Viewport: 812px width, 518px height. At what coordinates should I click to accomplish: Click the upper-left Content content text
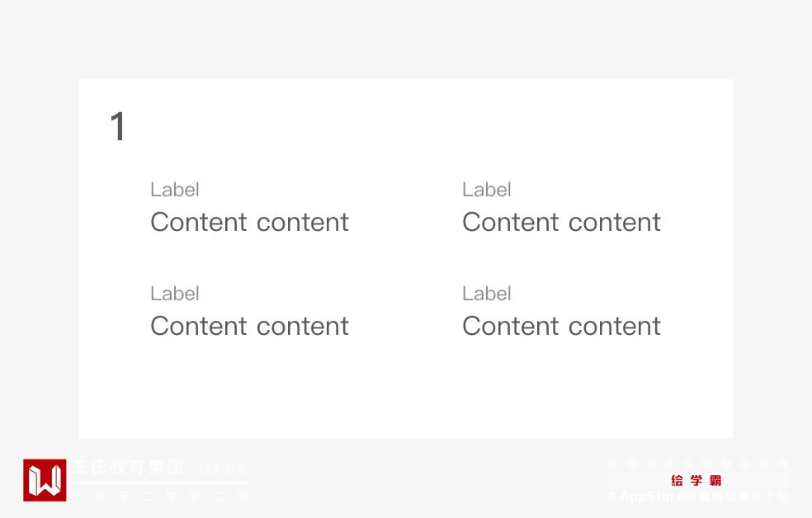coord(249,222)
